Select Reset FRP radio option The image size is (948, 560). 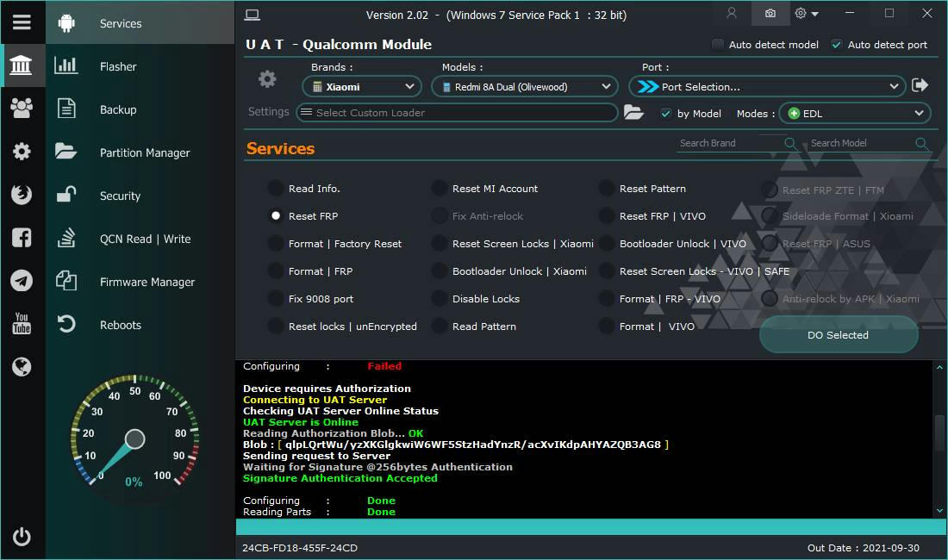276,215
